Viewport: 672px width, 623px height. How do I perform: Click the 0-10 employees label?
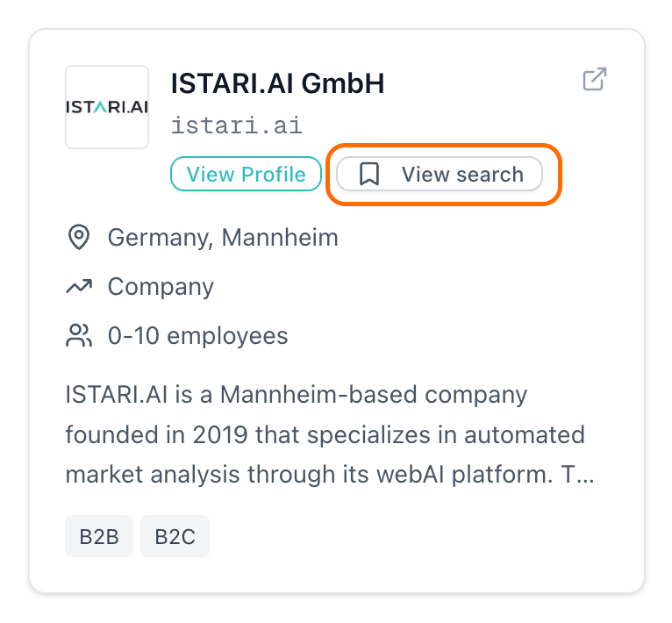[x=197, y=335]
